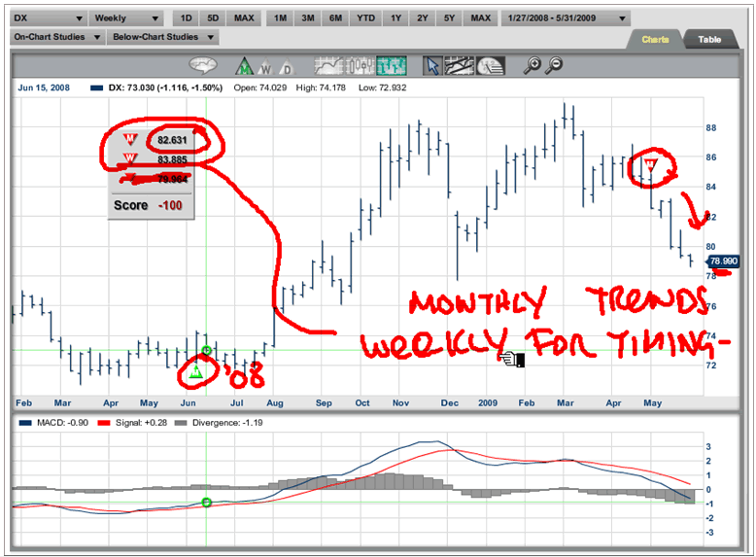Set the range to YTD

(x=366, y=17)
